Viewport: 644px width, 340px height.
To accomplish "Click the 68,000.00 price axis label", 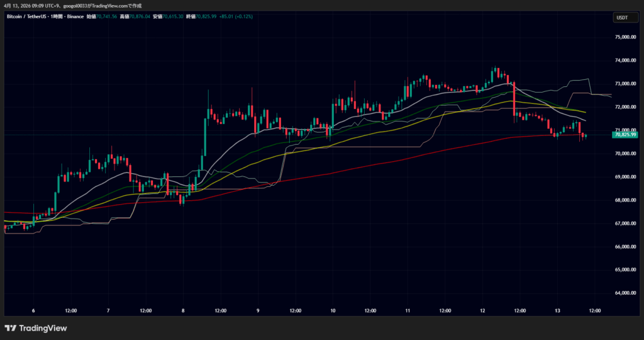I will click(626, 200).
